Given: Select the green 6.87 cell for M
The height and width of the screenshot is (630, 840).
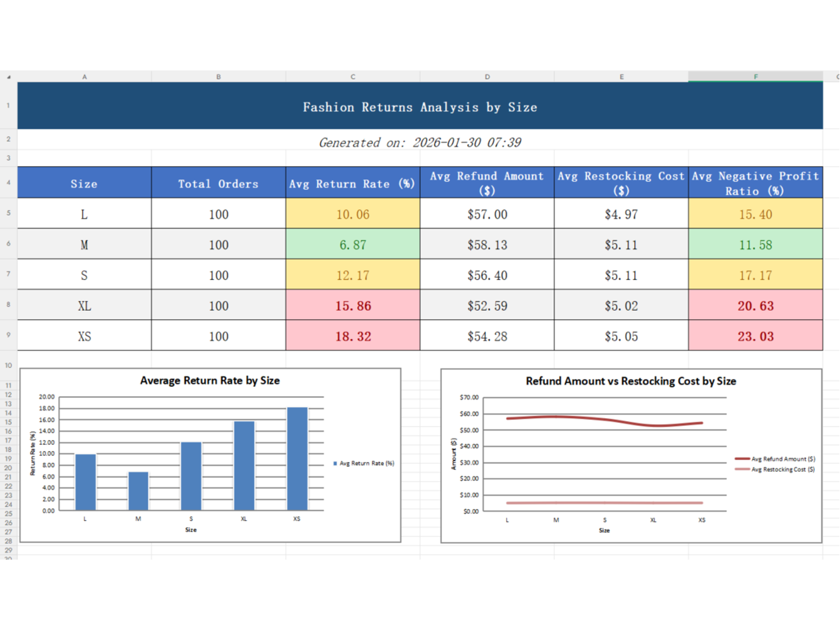Looking at the screenshot, I should tap(352, 244).
